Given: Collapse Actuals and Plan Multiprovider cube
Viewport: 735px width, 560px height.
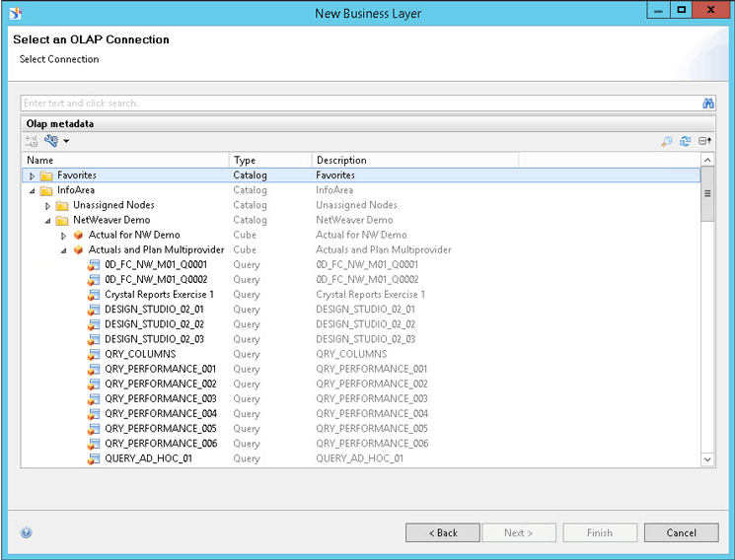Looking at the screenshot, I should pos(64,250).
